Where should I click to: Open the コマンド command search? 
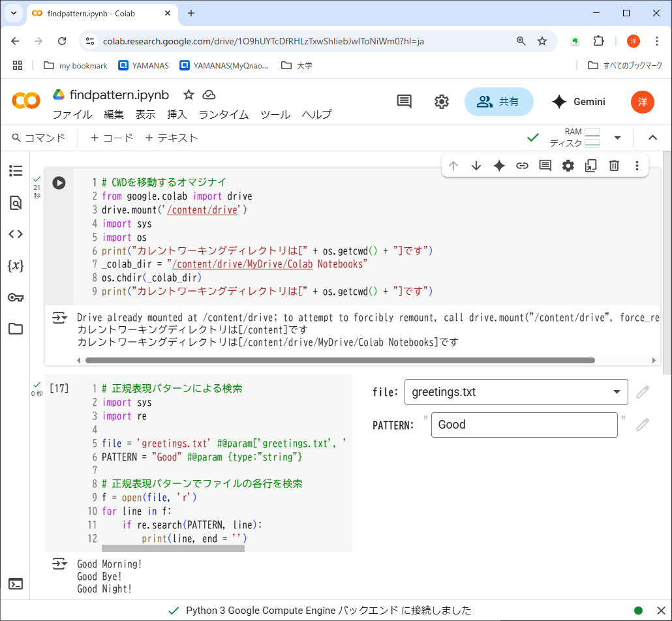pyautogui.click(x=38, y=138)
